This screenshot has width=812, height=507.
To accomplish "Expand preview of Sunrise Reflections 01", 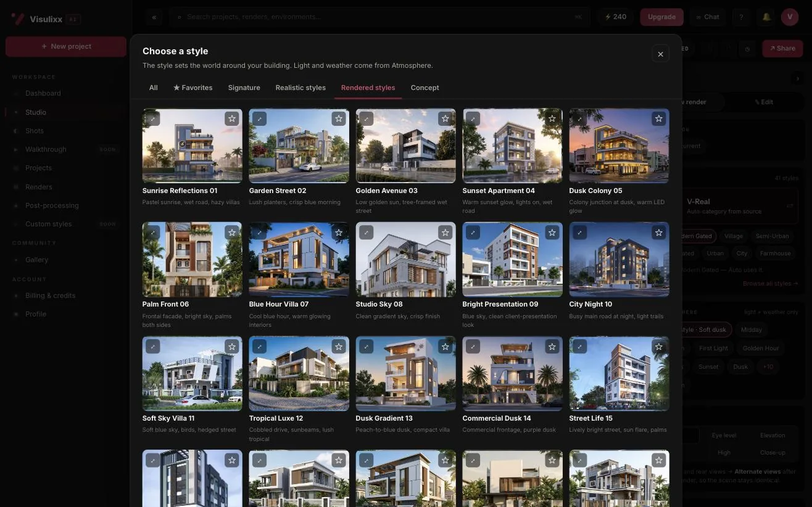I will click(x=152, y=118).
